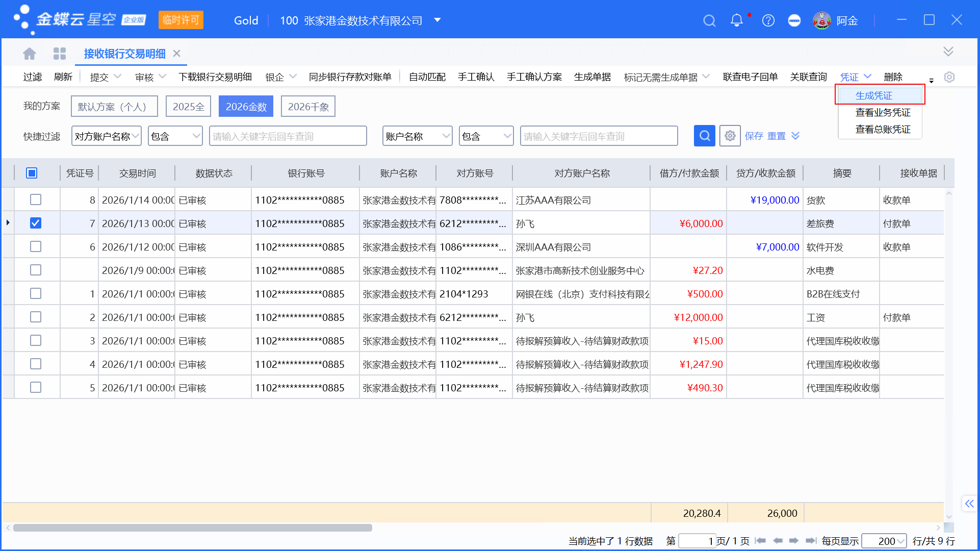This screenshot has height=551, width=980.
Task: Open toolbar settings gear icon
Action: click(x=949, y=77)
